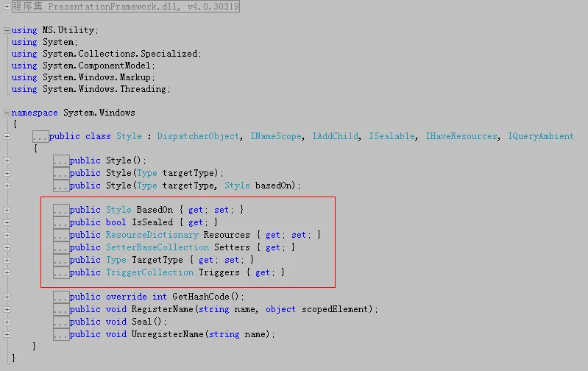Click the 'override' keyword
This screenshot has width=588, height=371.
[127, 297]
